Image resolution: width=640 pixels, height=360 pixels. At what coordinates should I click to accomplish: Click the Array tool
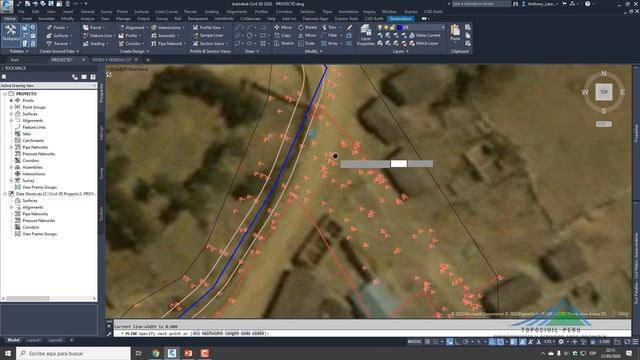click(x=330, y=43)
